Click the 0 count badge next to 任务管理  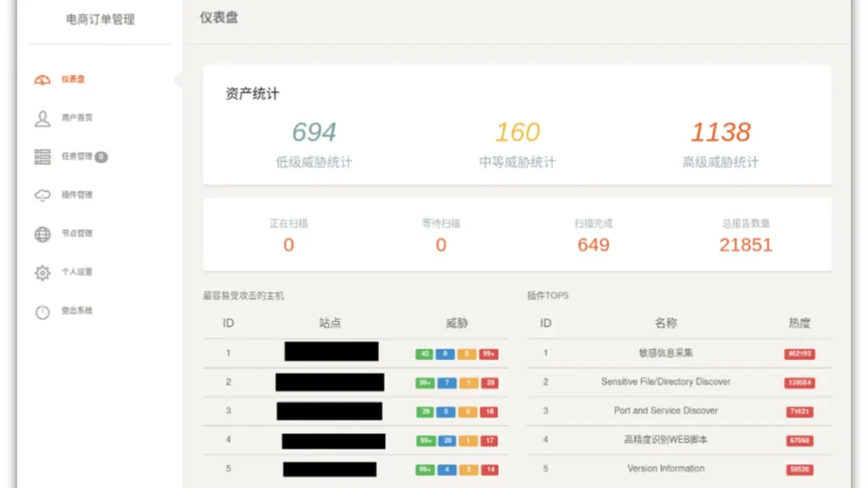pyautogui.click(x=101, y=157)
